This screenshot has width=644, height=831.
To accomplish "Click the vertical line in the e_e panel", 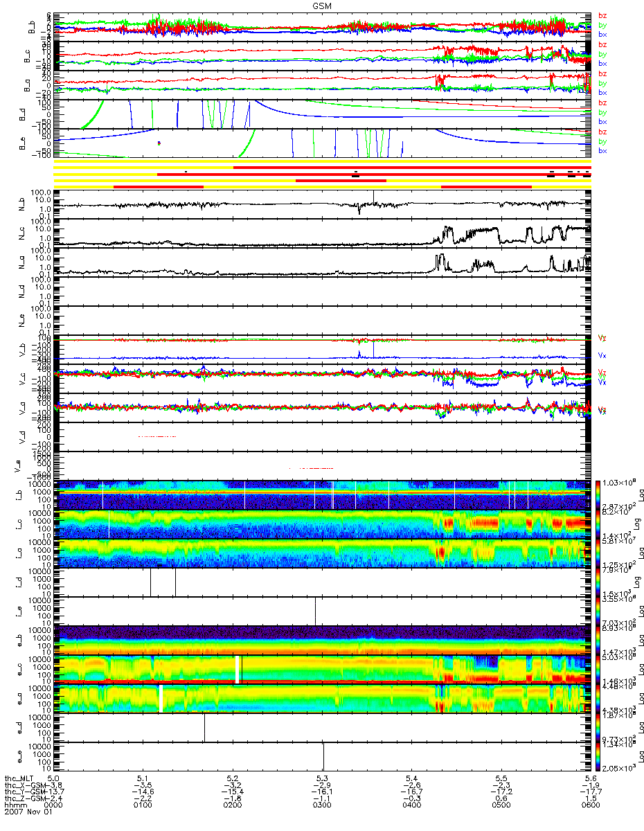I will 323,757.
